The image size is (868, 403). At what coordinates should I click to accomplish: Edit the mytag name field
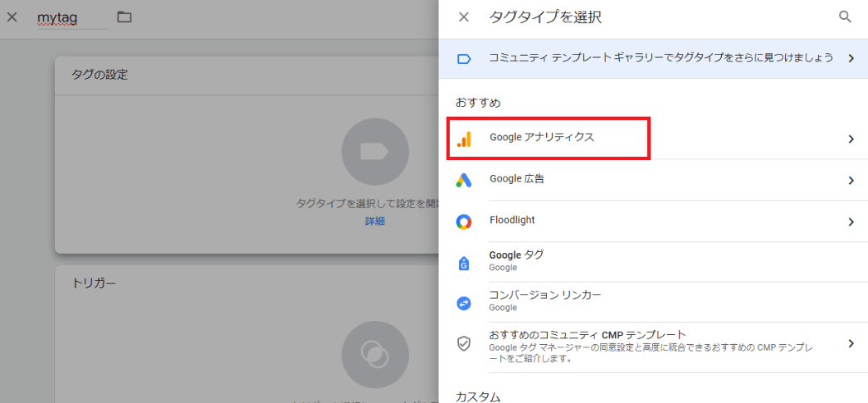(x=71, y=17)
